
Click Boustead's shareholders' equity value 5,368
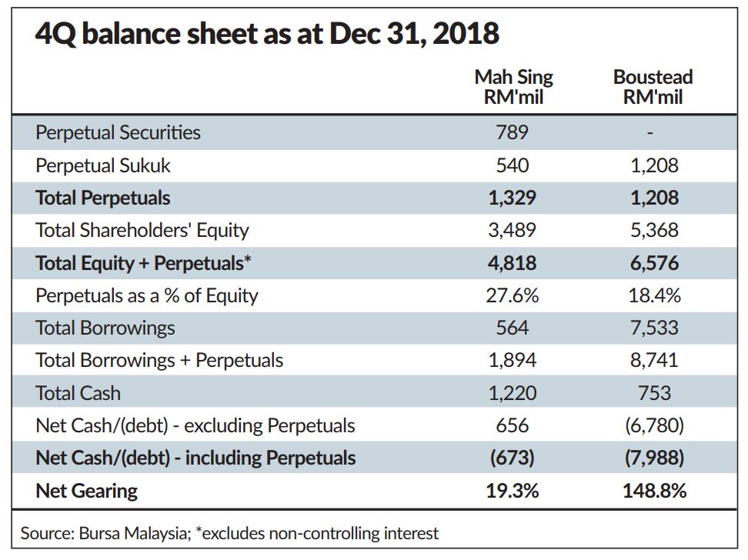pyautogui.click(x=654, y=230)
